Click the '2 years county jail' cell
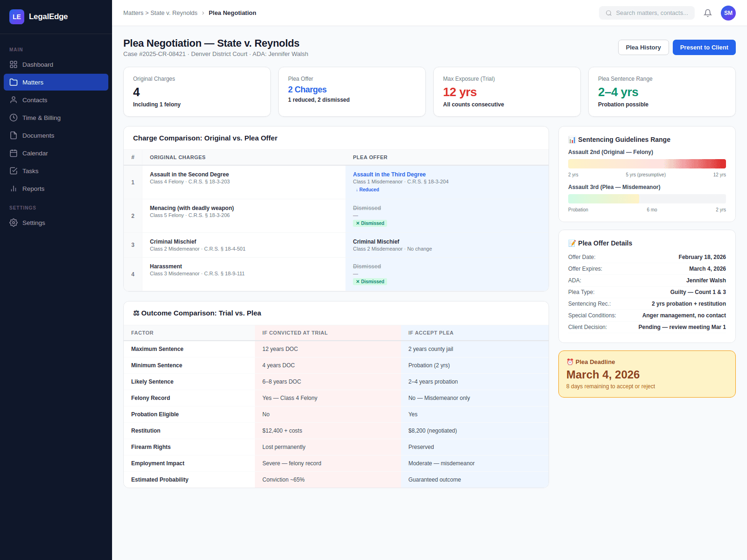747x560 pixels. pyautogui.click(x=475, y=349)
